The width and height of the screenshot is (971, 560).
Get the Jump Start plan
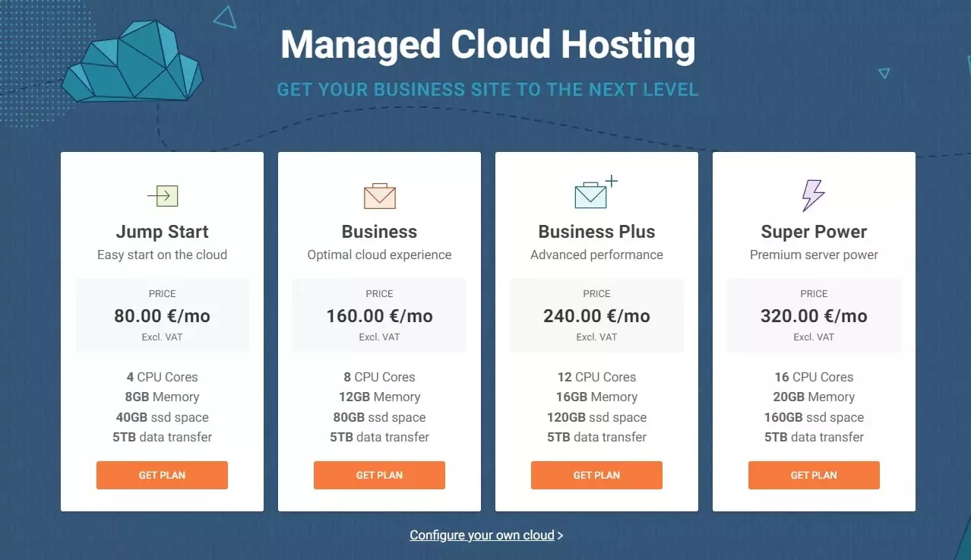(162, 475)
